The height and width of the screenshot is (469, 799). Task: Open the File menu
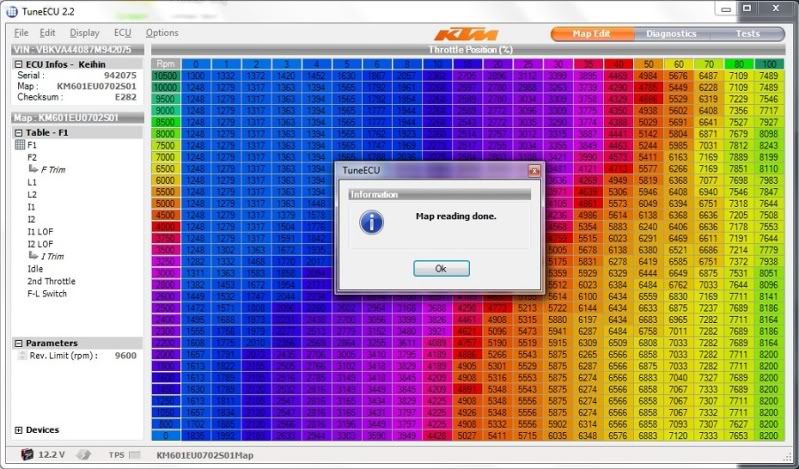click(21, 33)
